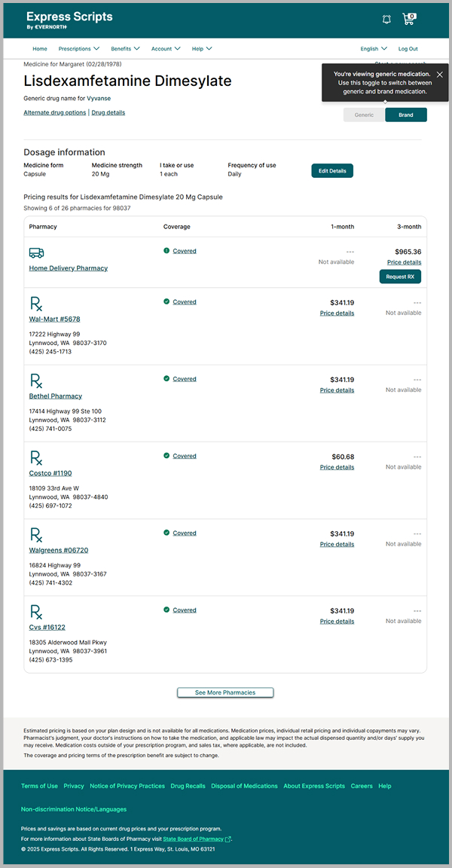Click the Rx icon for Bethel Pharmacy
The image size is (452, 868).
point(36,381)
